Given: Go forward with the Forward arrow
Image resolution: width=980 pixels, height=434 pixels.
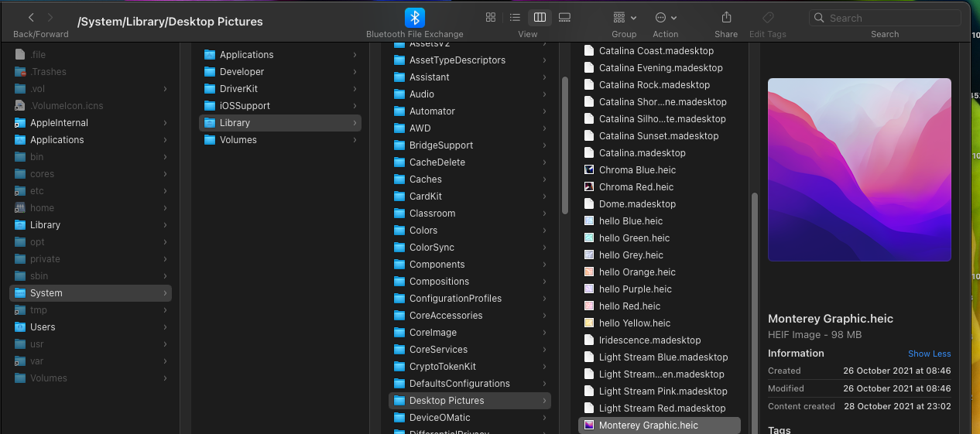Looking at the screenshot, I should (50, 17).
